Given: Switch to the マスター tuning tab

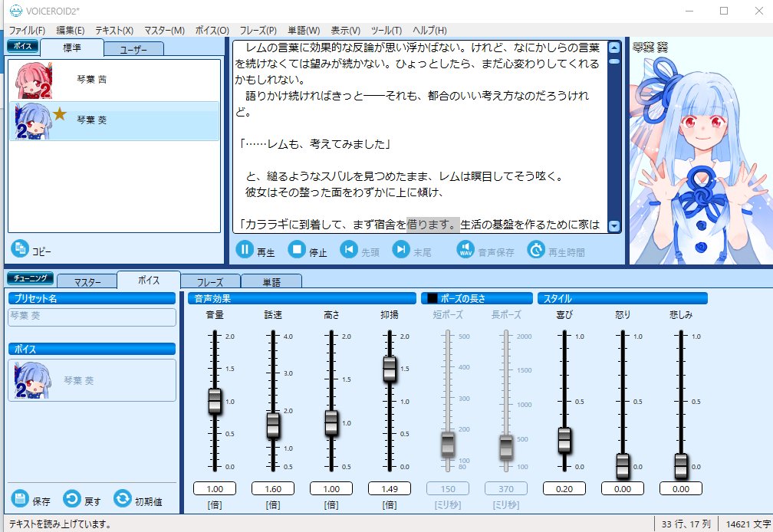Looking at the screenshot, I should [x=87, y=282].
